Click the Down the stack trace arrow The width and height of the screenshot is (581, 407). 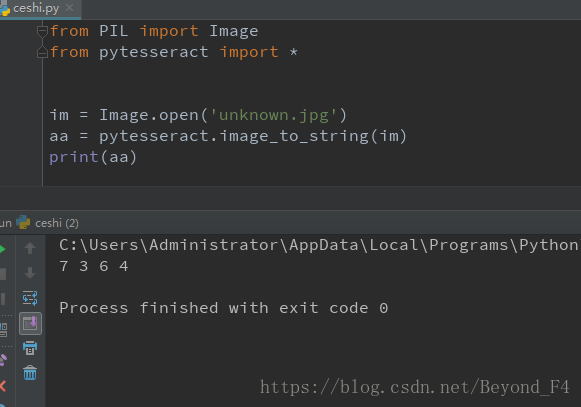click(30, 273)
